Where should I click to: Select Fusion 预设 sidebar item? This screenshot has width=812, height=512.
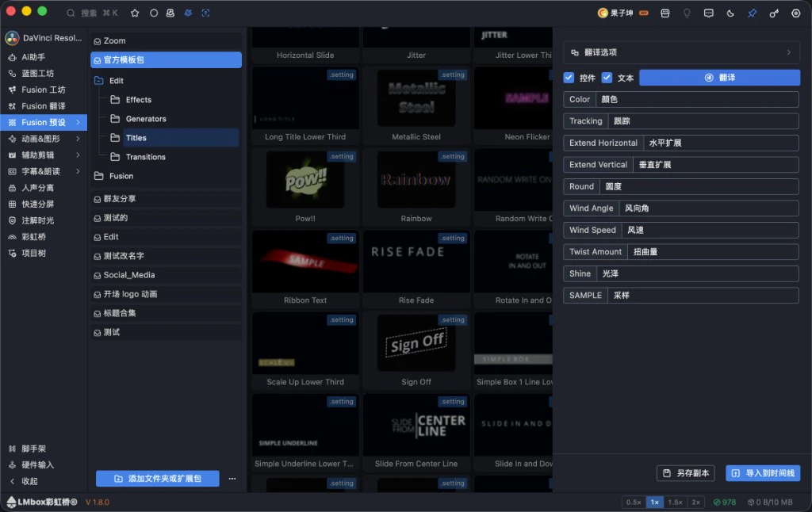coord(44,122)
